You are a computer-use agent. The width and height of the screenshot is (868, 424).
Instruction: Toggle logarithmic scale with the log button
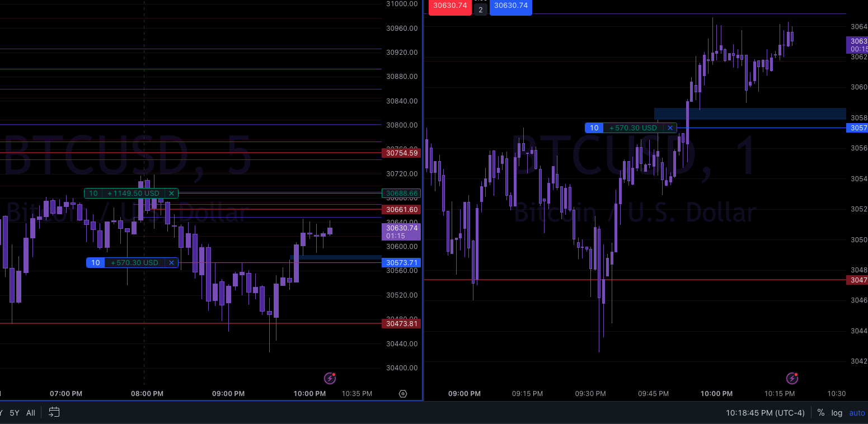(837, 412)
